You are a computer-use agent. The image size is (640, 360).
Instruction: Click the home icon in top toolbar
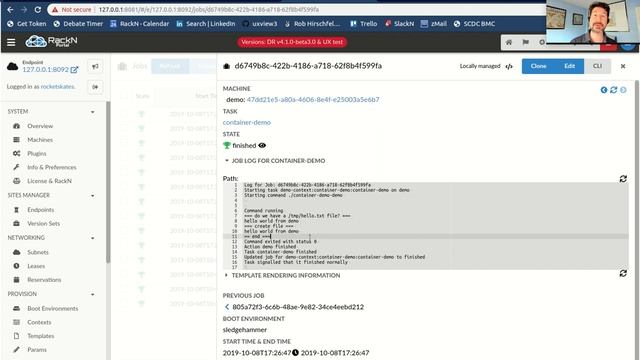tap(509, 42)
